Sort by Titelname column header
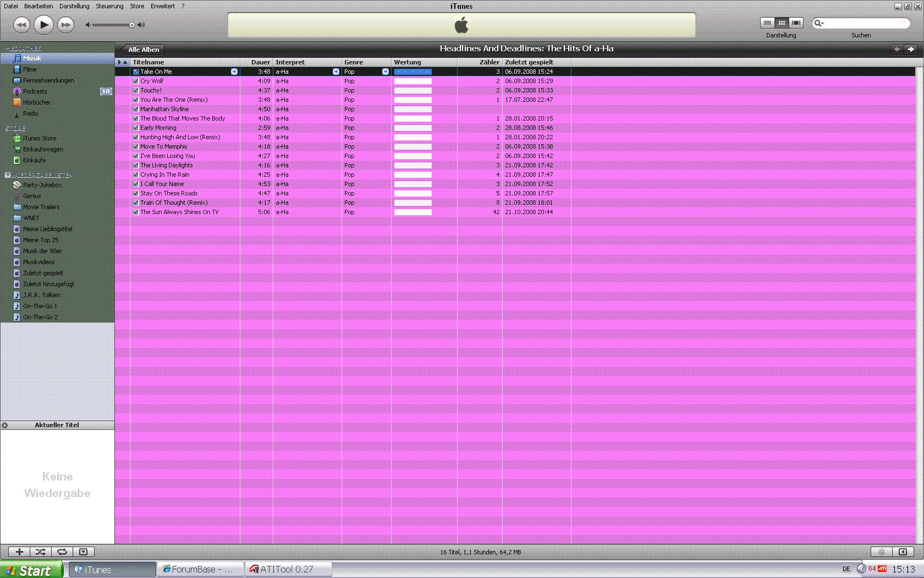Screen dimensions: 924x578 (x=185, y=62)
